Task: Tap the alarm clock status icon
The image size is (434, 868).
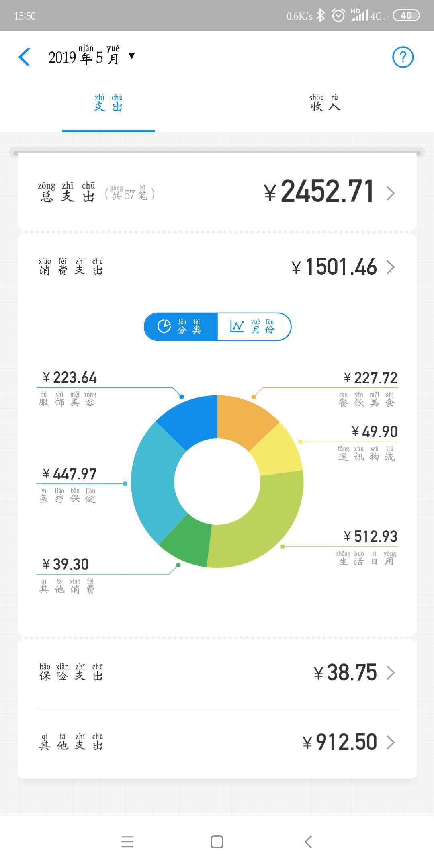Action: [x=338, y=16]
